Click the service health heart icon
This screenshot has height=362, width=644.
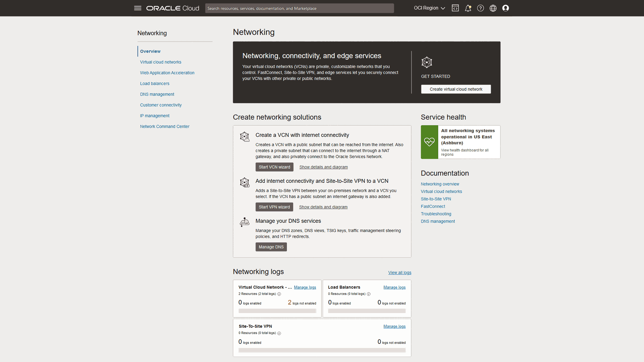[429, 142]
